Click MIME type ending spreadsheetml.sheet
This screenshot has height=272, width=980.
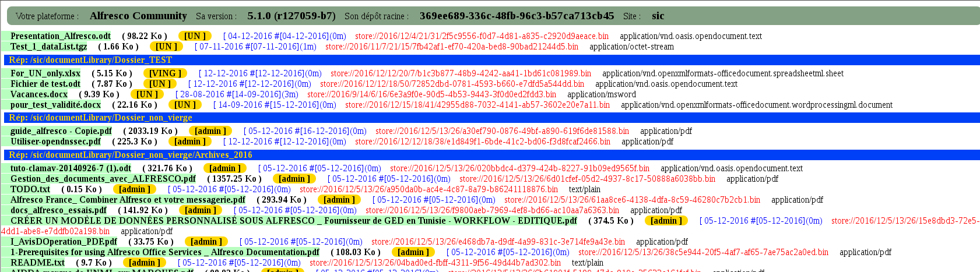(x=723, y=73)
